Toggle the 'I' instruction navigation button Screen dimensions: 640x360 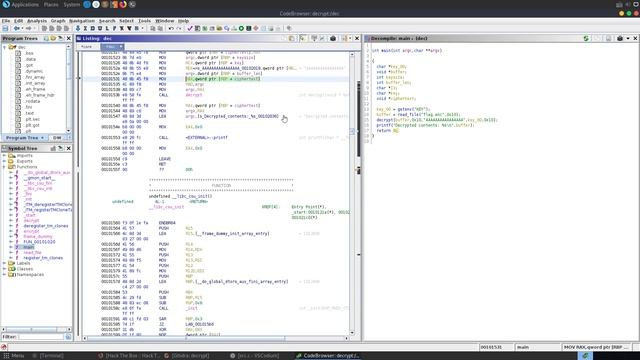[85, 28]
